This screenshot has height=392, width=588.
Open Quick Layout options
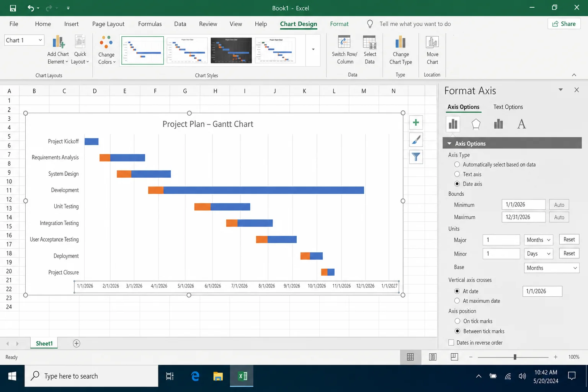[80, 50]
